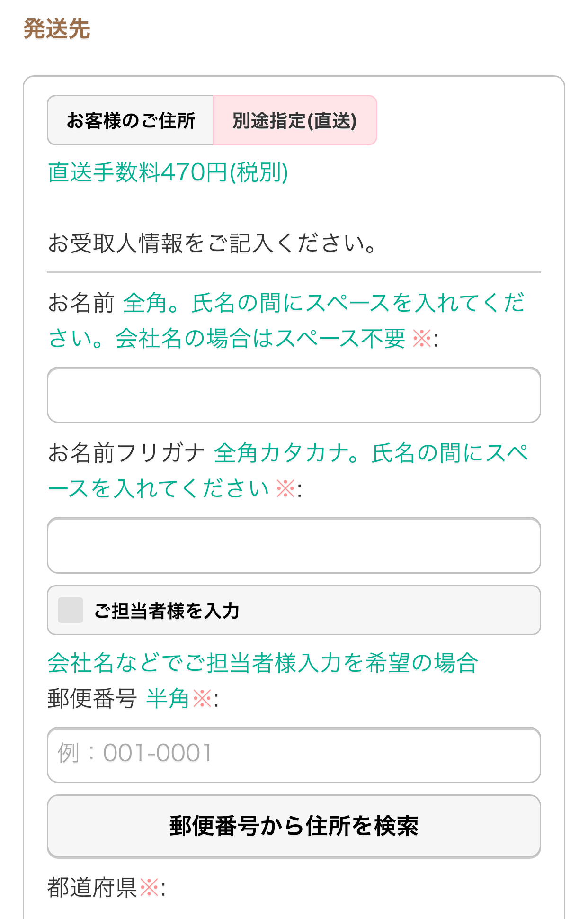Click the 郵便番号 field label
This screenshot has width=588, height=919.
[x=92, y=699]
